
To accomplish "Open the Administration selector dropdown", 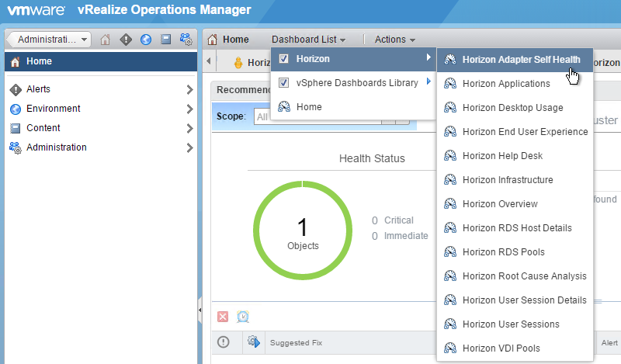I will 50,40.
